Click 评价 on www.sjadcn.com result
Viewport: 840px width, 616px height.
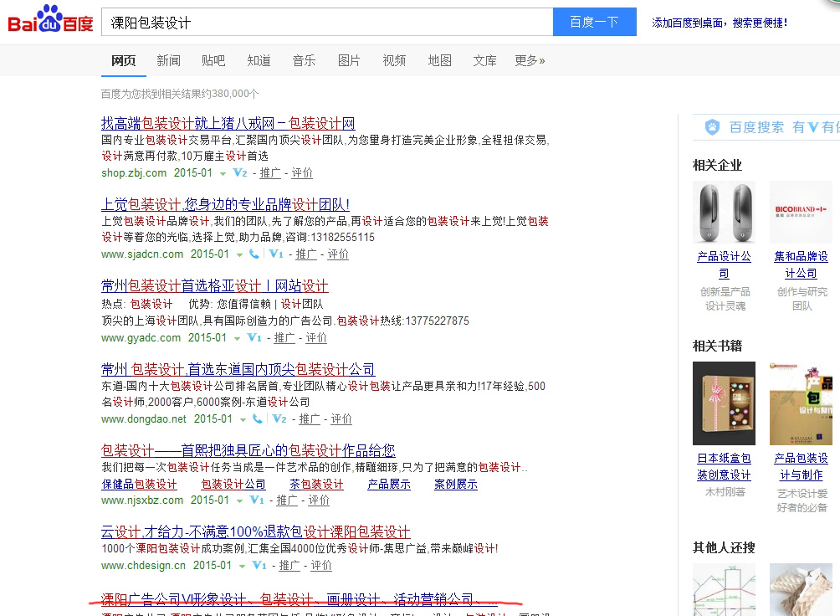[x=337, y=254]
